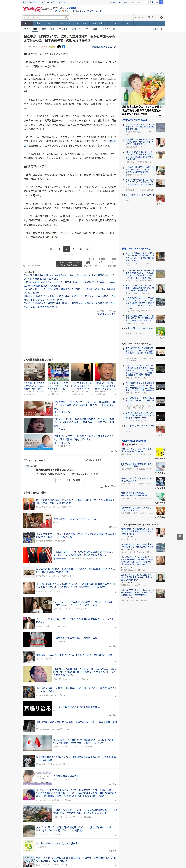Click the コメントを書く button

coord(93,460)
